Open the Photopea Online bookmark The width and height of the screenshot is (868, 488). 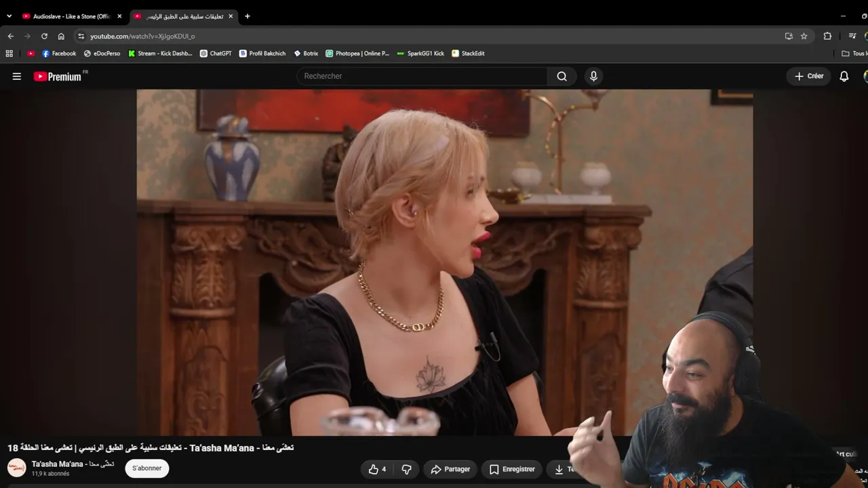tap(357, 54)
